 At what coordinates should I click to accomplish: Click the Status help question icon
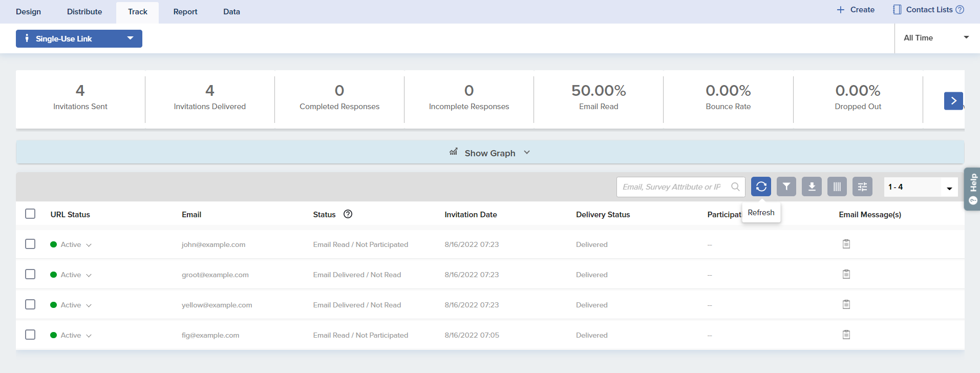pos(348,214)
